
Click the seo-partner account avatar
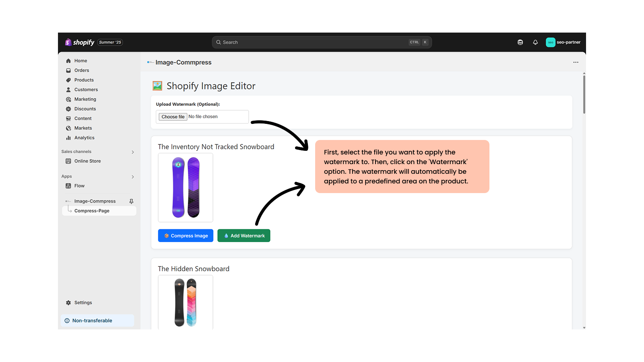(550, 42)
